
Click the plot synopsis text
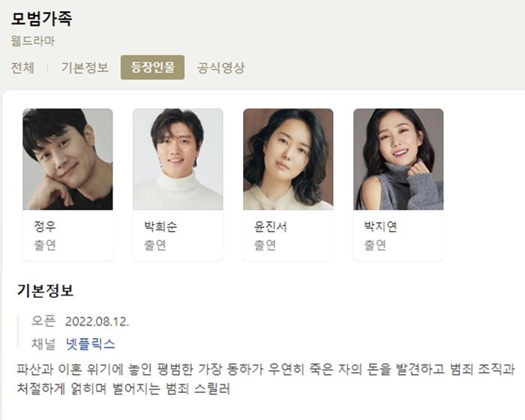265,379
